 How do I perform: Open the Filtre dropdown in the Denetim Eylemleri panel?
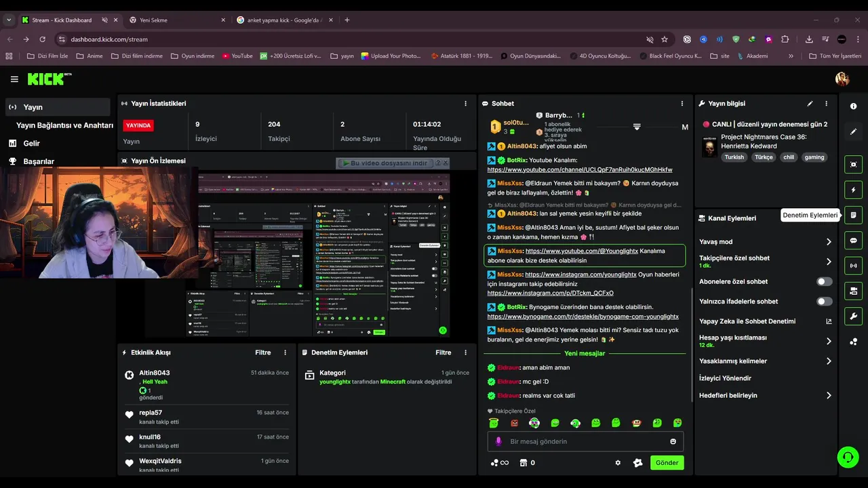pos(443,352)
